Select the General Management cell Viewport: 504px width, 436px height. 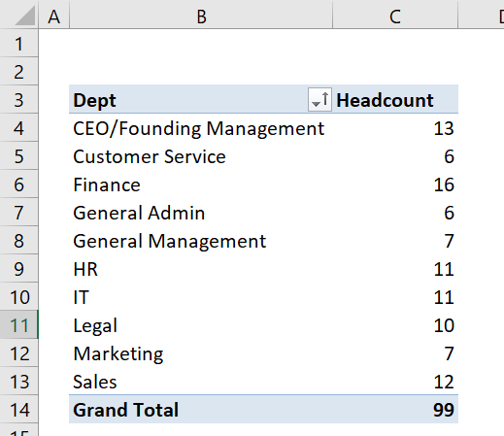[x=201, y=241]
